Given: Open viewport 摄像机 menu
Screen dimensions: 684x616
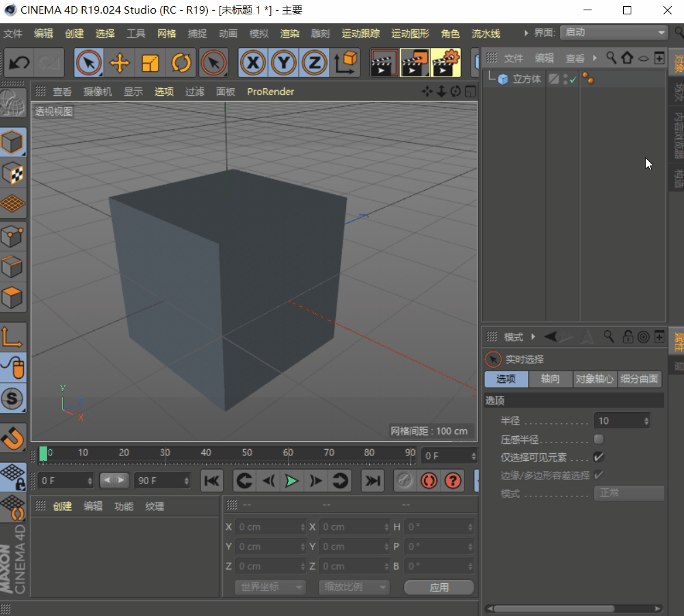Looking at the screenshot, I should click(98, 92).
